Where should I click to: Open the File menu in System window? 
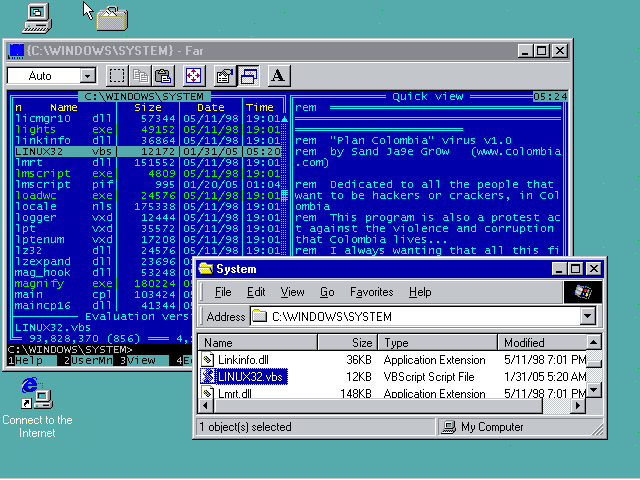(223, 292)
